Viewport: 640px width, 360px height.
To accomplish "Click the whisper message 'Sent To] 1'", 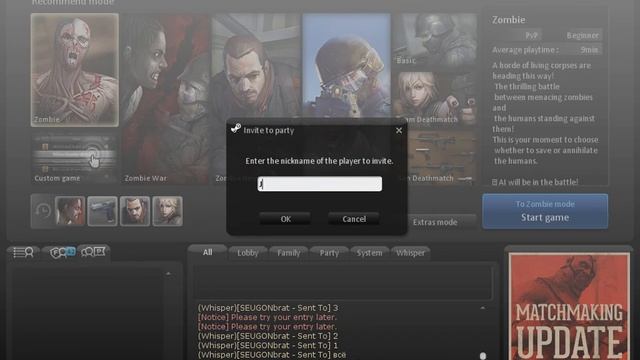I will pos(268,345).
